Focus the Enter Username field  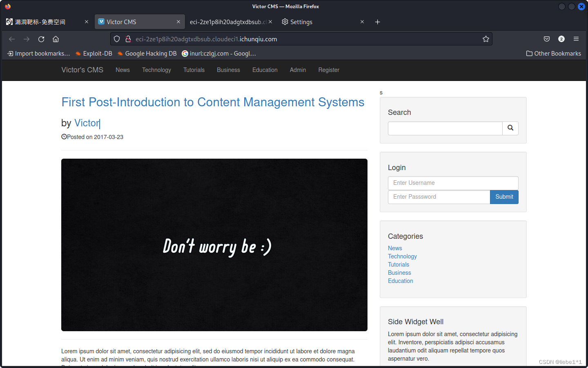[453, 183]
